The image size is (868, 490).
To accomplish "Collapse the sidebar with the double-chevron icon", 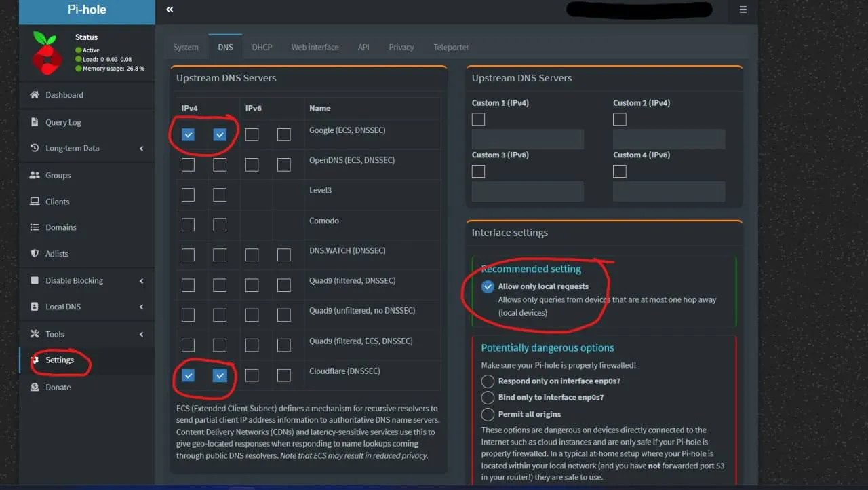I will tap(170, 10).
